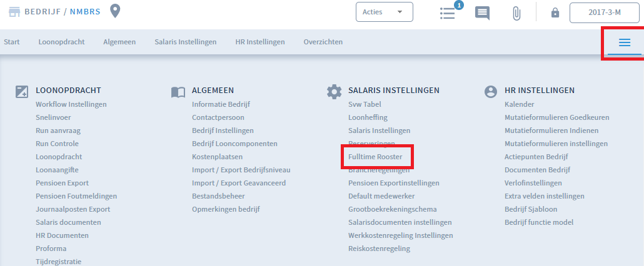
Task: Open Pensioen Foutmeldingen
Action: click(x=76, y=196)
